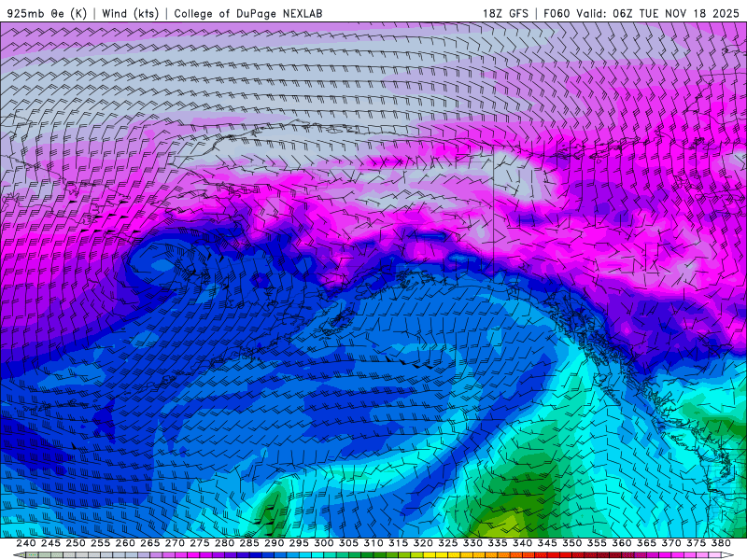Screen dimensions: 747x560
Task: Click the 350 value on the color scale
Action: click(571, 543)
